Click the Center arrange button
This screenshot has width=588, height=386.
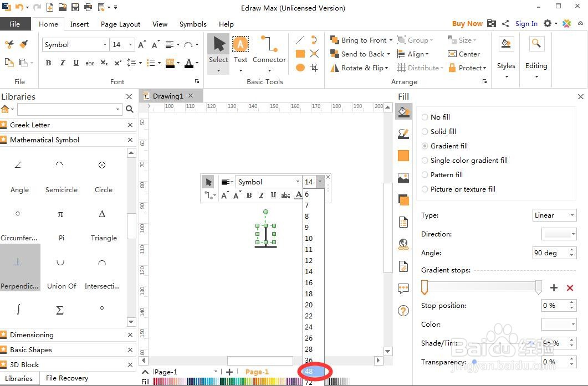coord(464,54)
